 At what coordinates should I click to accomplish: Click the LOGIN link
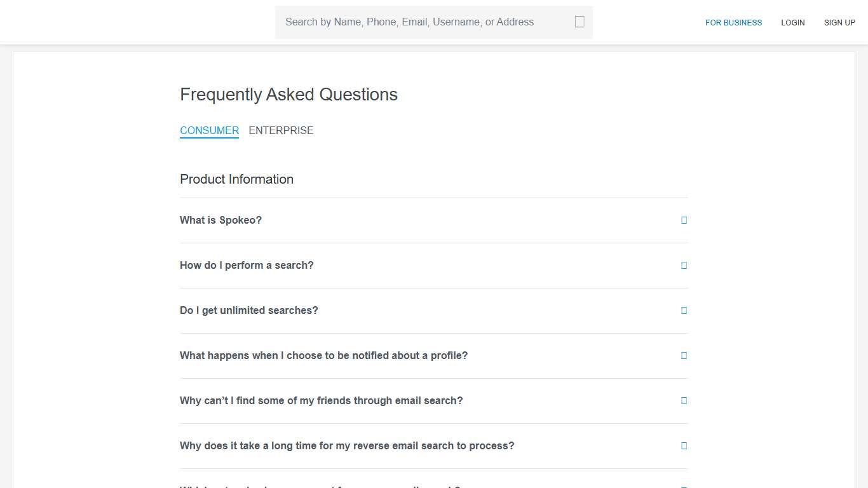[x=792, y=22]
